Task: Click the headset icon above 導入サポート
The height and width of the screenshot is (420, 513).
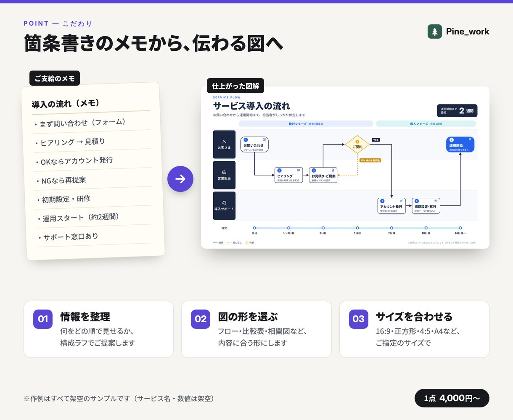Action: (x=224, y=203)
